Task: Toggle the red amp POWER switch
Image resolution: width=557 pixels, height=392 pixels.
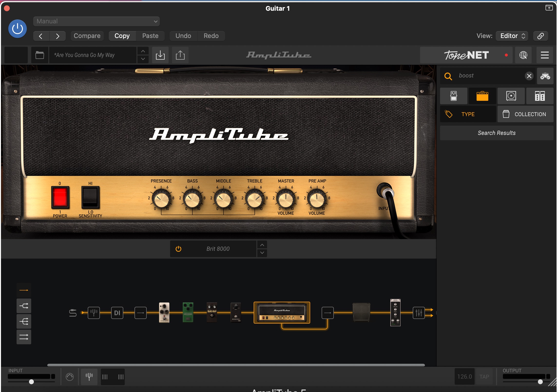Action: [60, 197]
